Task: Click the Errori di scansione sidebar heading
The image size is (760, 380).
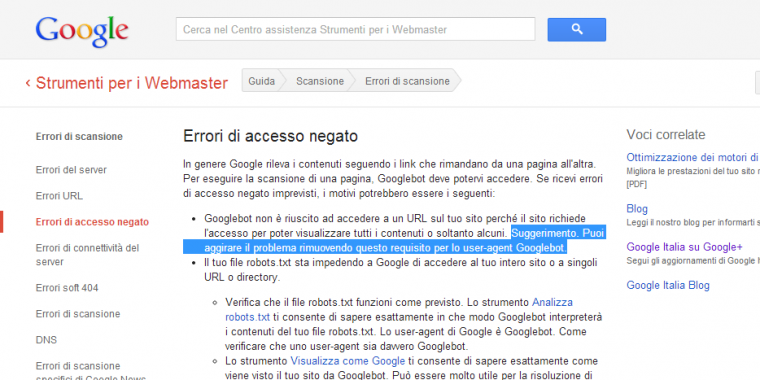Action: pyautogui.click(x=79, y=137)
